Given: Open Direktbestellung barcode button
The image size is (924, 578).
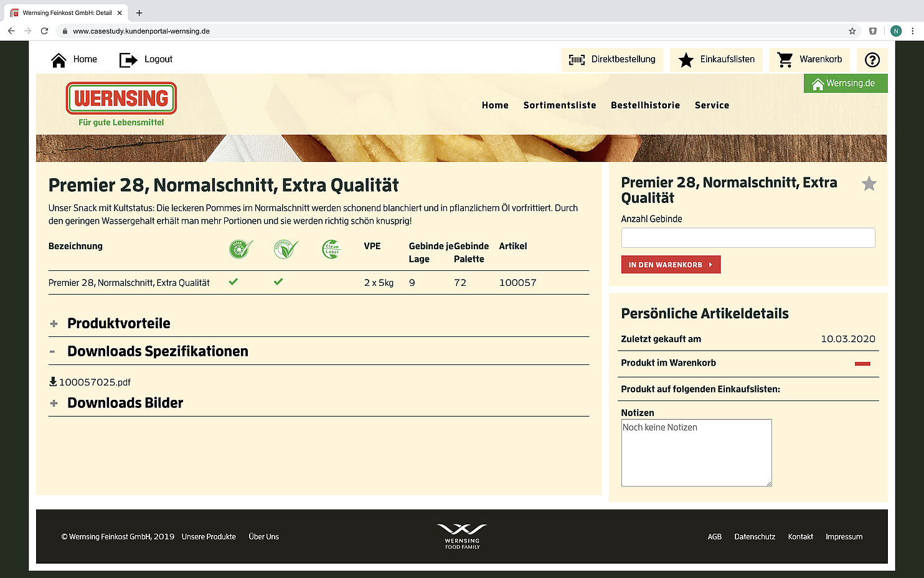Looking at the screenshot, I should pos(612,60).
